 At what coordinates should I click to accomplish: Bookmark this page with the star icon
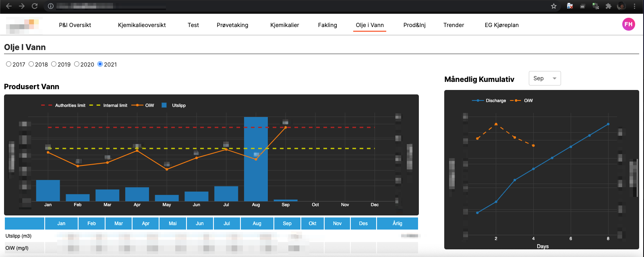[554, 6]
